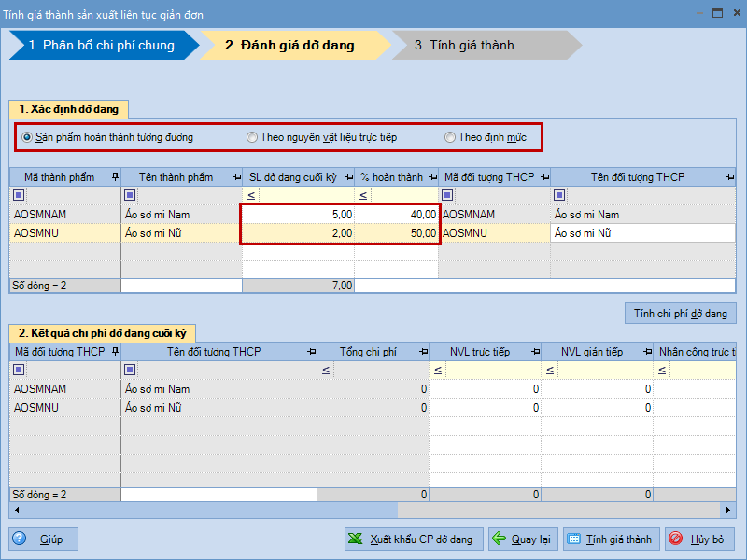Select Theo định mức option
The width and height of the screenshot is (747, 560).
486,137
